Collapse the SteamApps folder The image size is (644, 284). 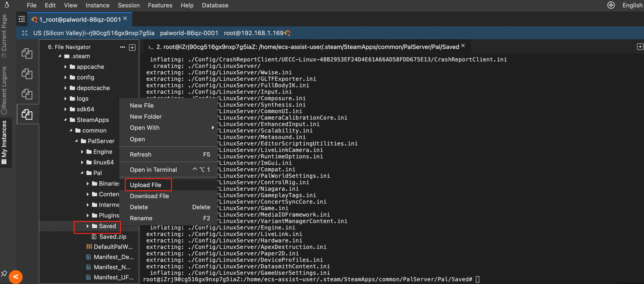click(x=65, y=120)
